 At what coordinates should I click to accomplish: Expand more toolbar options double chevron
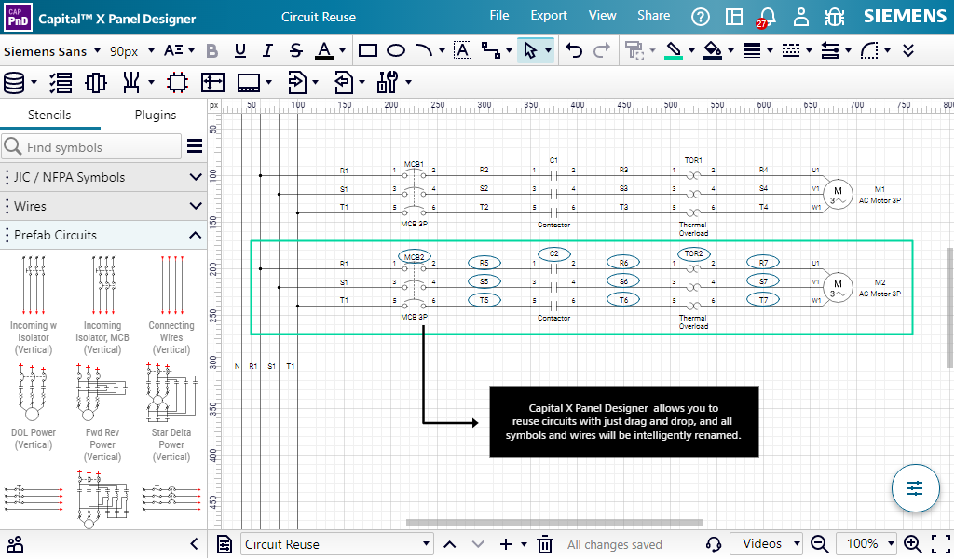click(908, 51)
